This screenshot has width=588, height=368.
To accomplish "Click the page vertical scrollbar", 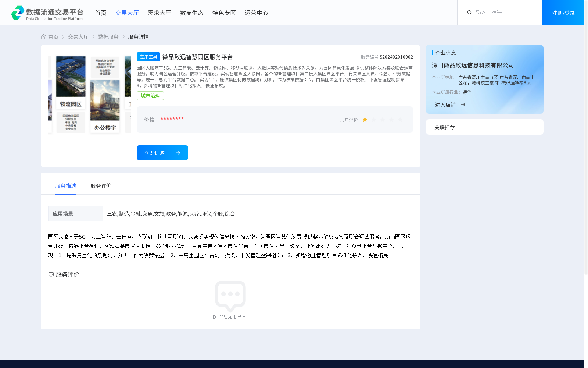I will [586, 138].
